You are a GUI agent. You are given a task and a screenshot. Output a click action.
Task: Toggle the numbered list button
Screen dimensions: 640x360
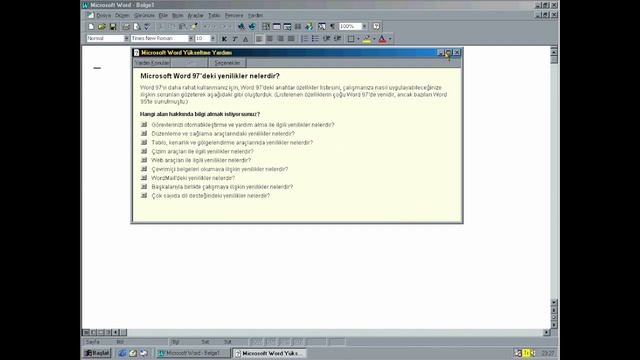click(304, 39)
